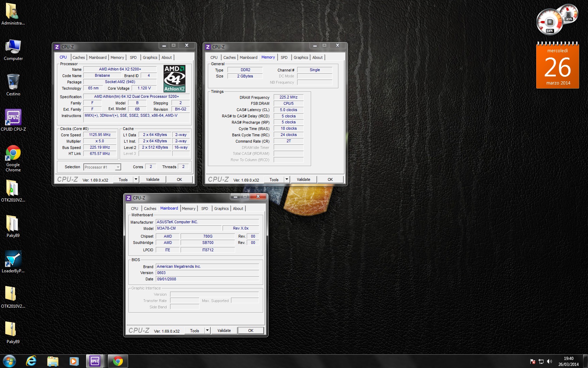Click OK in Mainboard window

251,330
